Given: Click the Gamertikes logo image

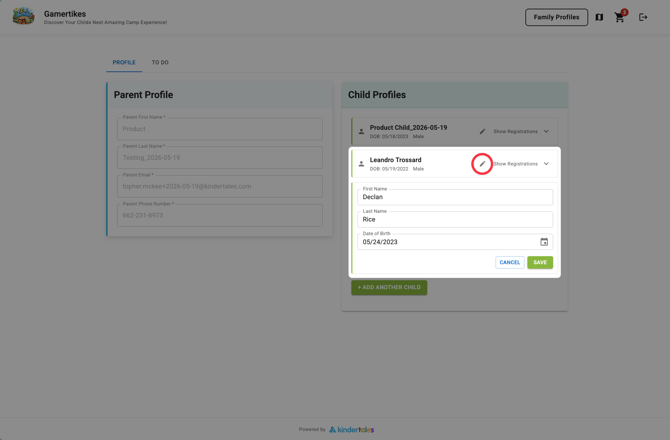Looking at the screenshot, I should pos(23,16).
